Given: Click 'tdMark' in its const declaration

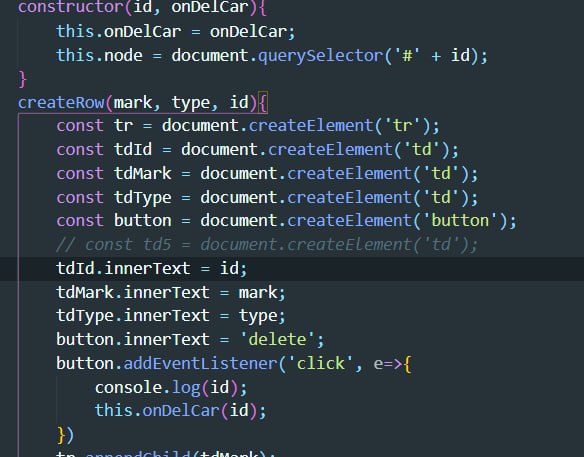Looking at the screenshot, I should [x=143, y=174].
